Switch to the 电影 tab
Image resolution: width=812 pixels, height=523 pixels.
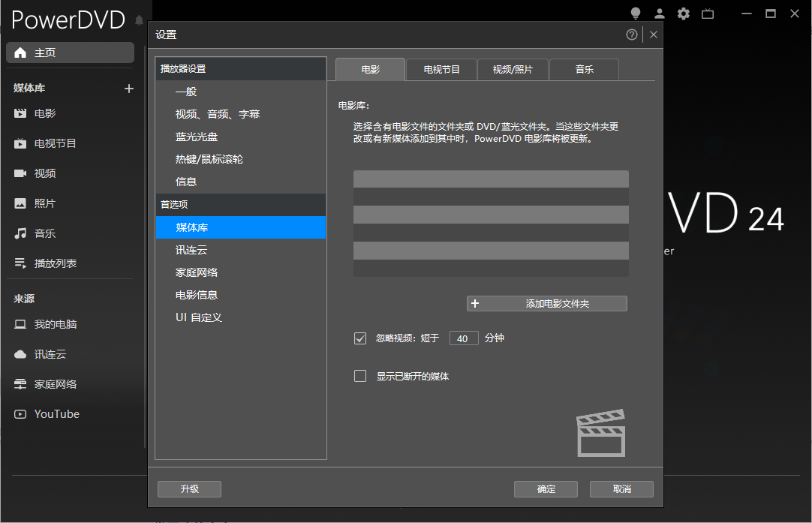[x=370, y=69]
